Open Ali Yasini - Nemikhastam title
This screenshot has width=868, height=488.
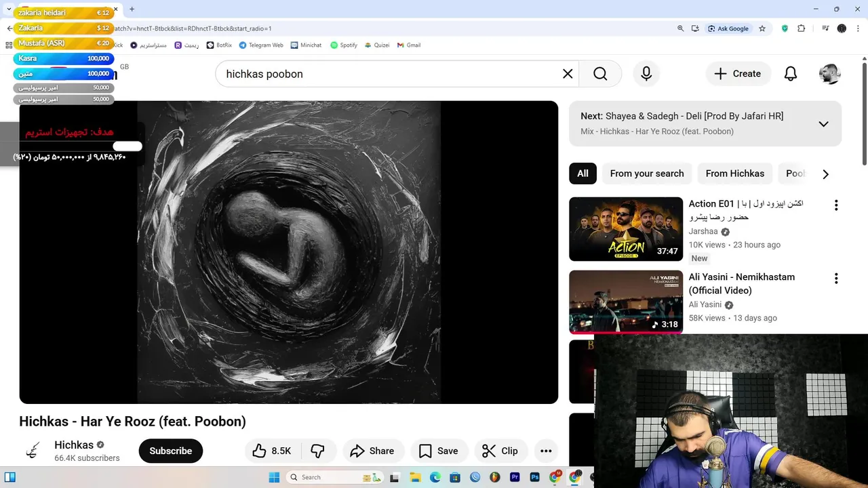[742, 283]
